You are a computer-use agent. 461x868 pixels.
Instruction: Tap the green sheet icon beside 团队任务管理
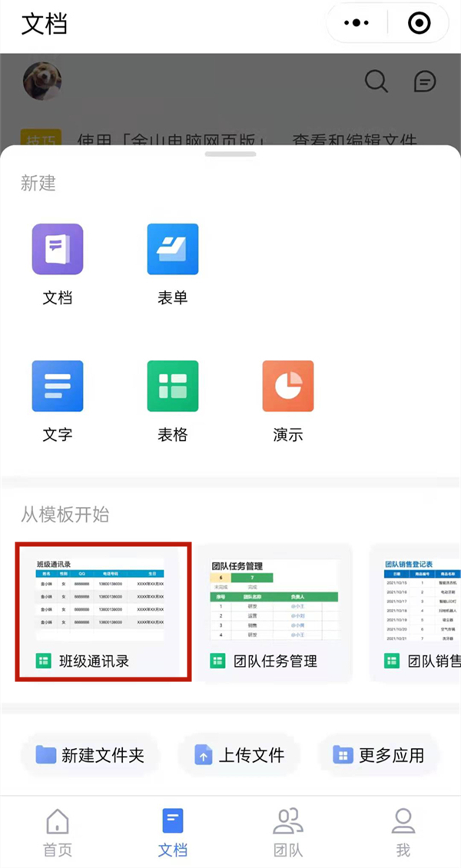(x=217, y=661)
